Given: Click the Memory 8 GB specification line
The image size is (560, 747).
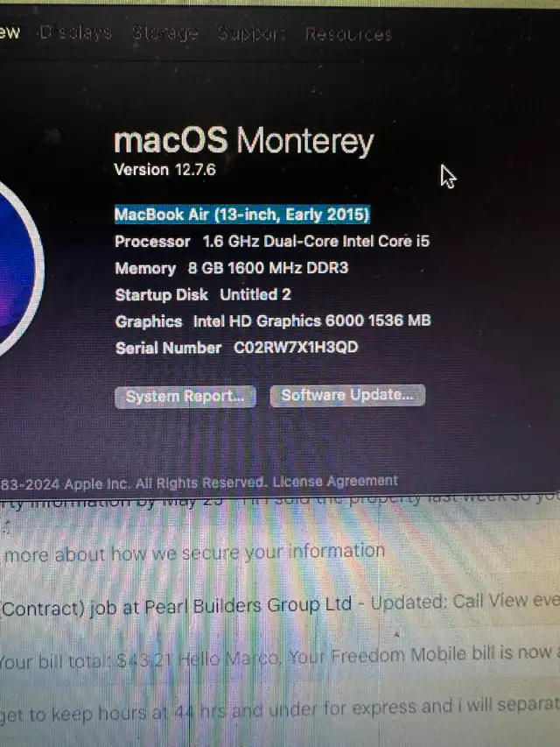Looking at the screenshot, I should click(231, 268).
